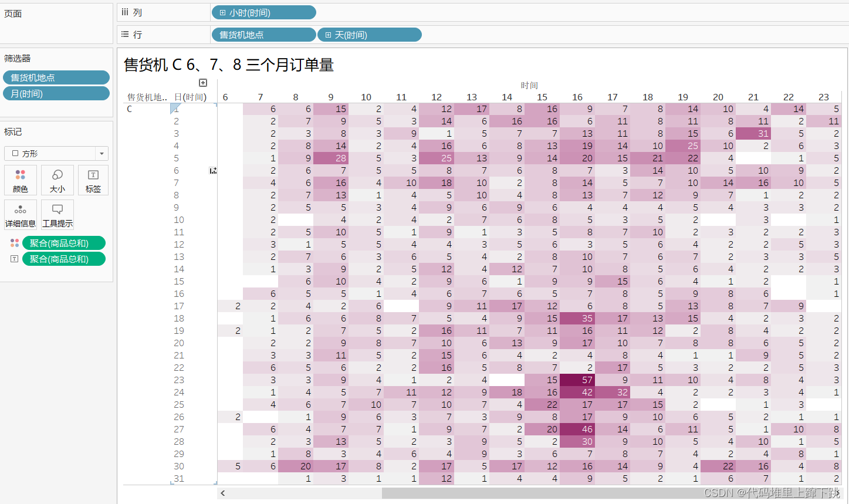
Task: Expand the 天(时间) pill plus icon
Action: pyautogui.click(x=328, y=35)
